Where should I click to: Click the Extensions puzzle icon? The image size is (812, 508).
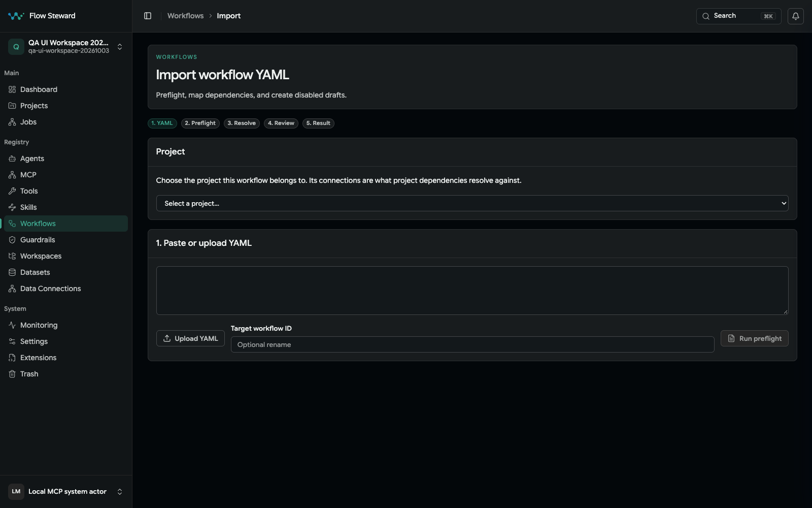coord(12,358)
